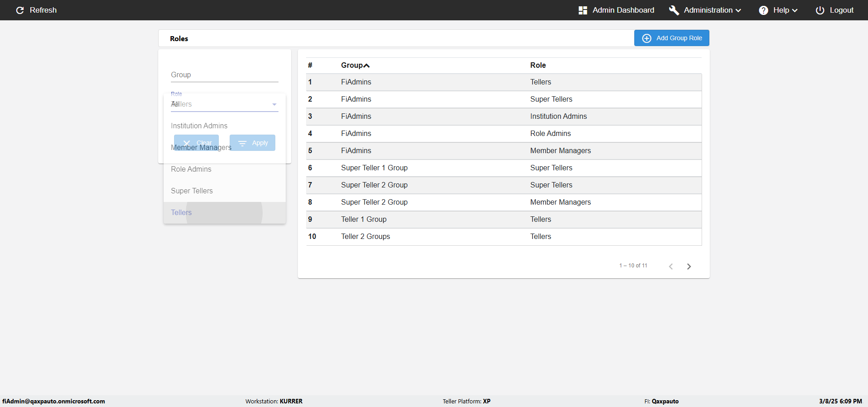Viewport: 868px width, 407px height.
Task: Open the Admin Dashboard via its grid icon
Action: tap(583, 10)
